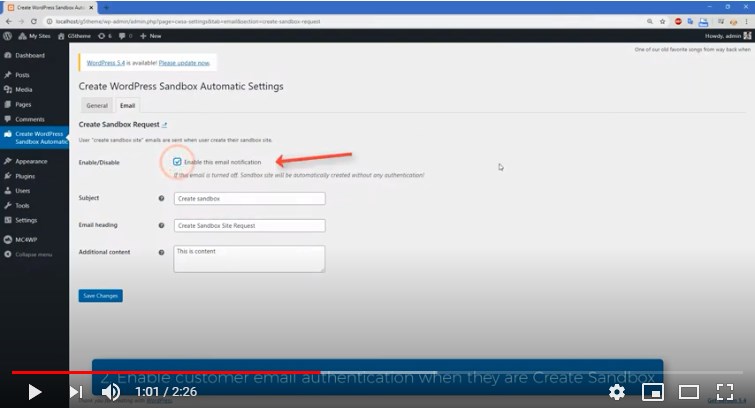This screenshot has width=755, height=408.
Task: Open My Sites in admin bar
Action: [35, 36]
